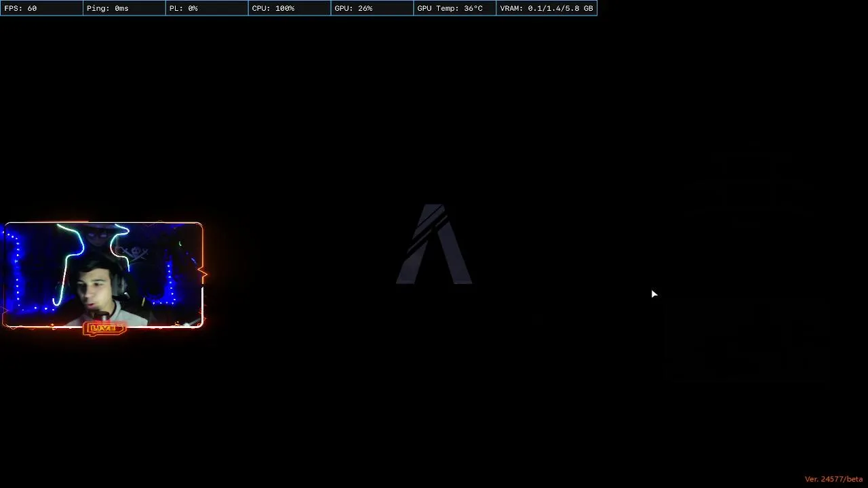
Task: Click the GPU Temp: 36°C readout
Action: (455, 8)
